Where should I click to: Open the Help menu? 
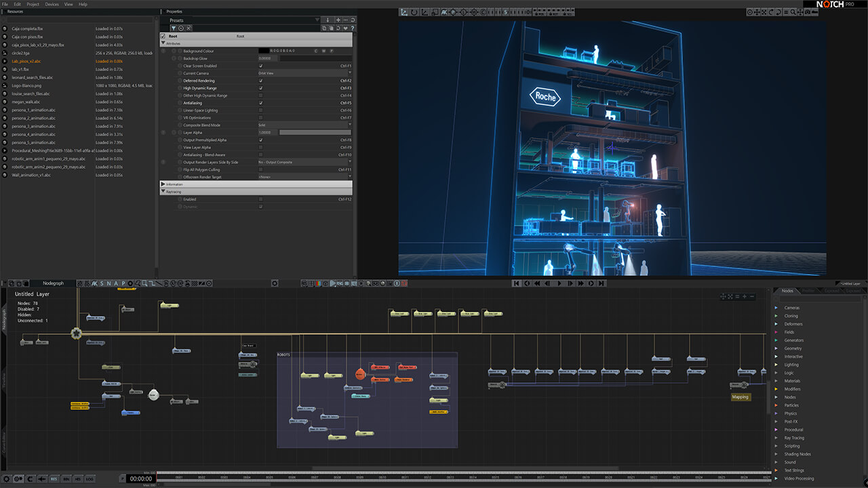[x=83, y=4]
